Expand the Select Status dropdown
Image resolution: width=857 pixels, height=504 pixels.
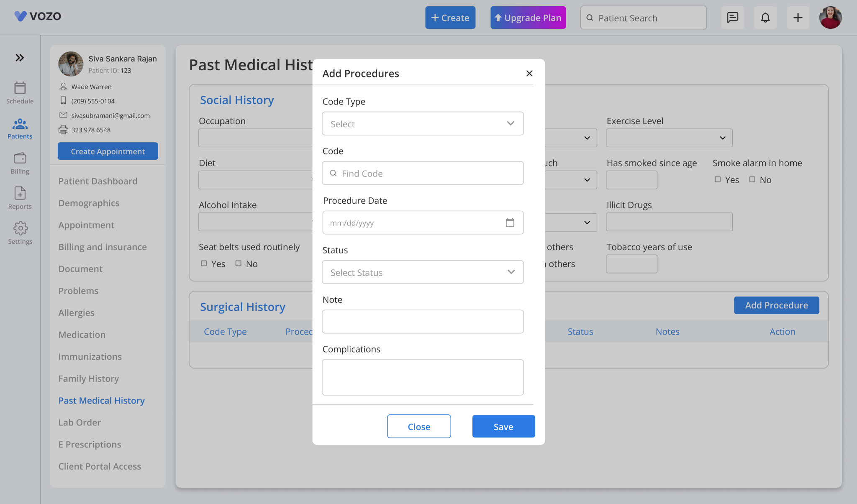pyautogui.click(x=423, y=272)
